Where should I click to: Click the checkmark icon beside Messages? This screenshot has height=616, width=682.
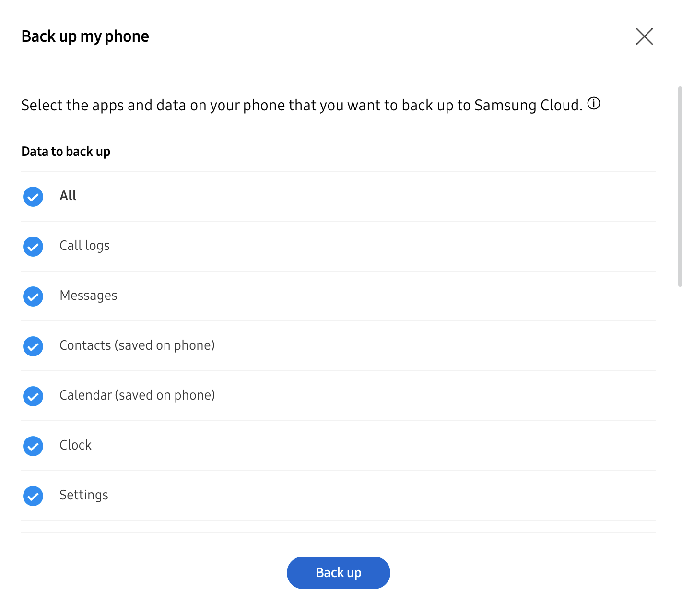pyautogui.click(x=33, y=296)
